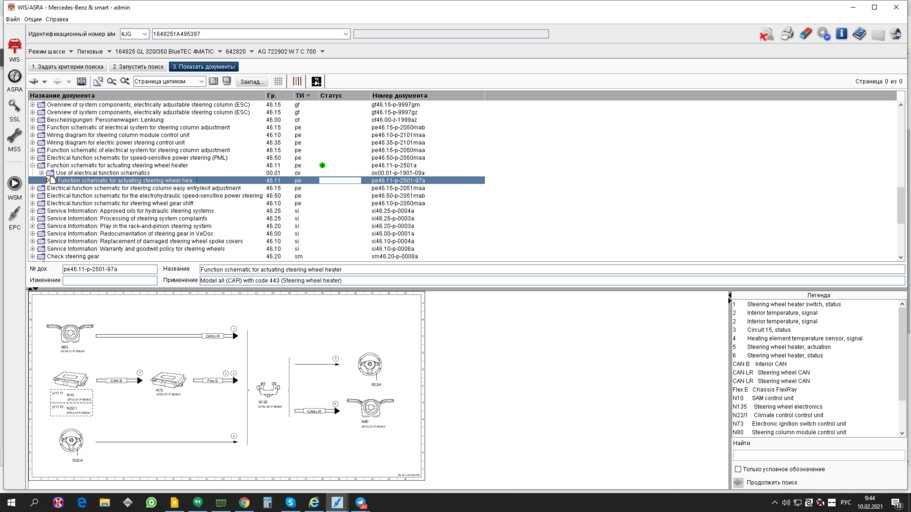
Task: Click the cancel print job icon with red X
Action: point(766,34)
